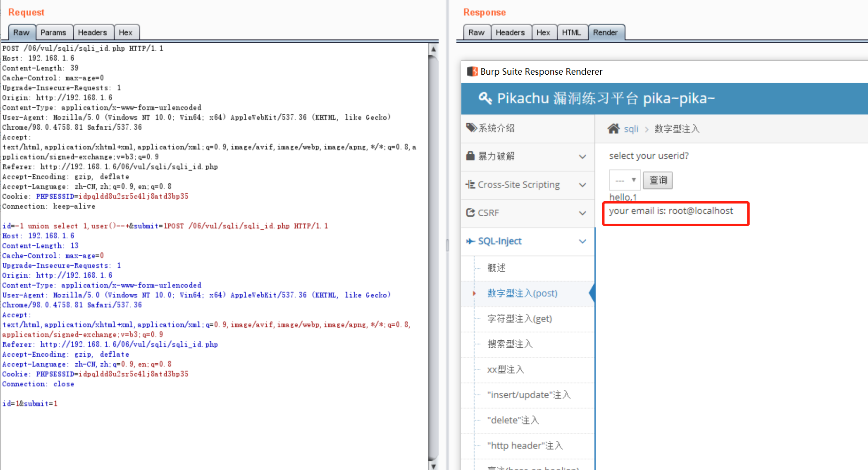Click the request scrollbar down arrow
The height and width of the screenshot is (470, 868).
(x=434, y=466)
